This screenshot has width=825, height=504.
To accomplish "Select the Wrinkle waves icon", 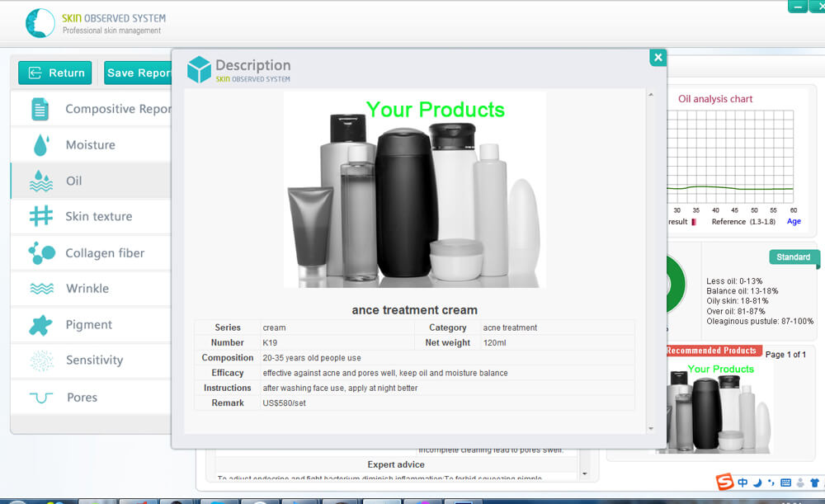I will [41, 289].
